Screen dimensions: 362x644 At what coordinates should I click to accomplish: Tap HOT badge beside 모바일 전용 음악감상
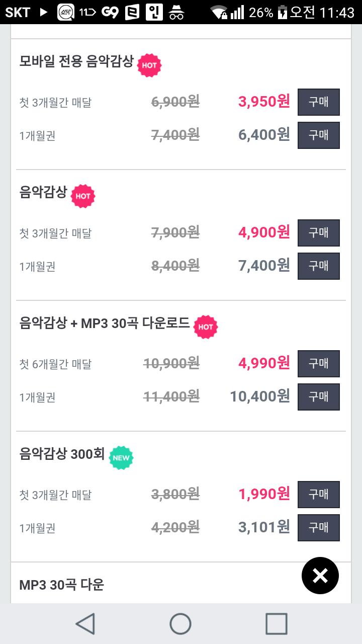[149, 65]
